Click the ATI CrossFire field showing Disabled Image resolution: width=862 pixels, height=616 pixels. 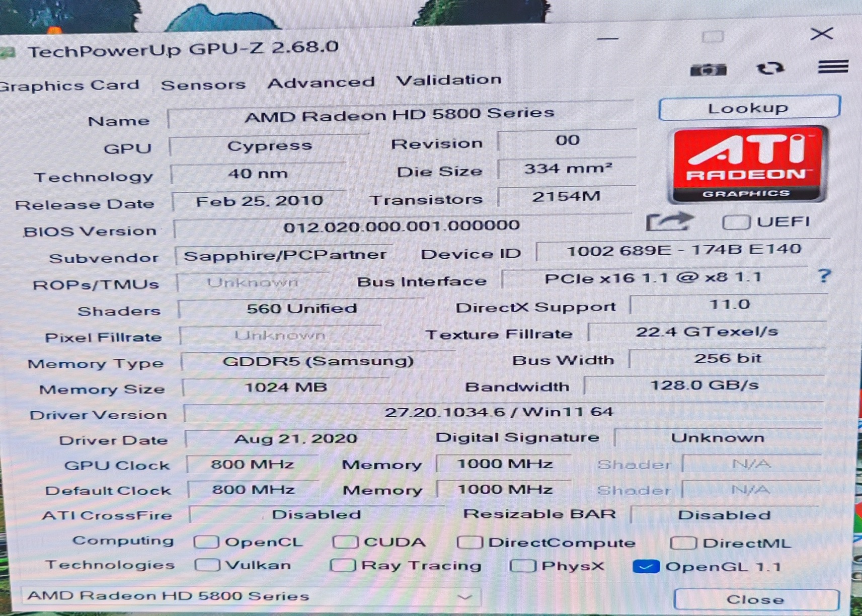tap(317, 515)
